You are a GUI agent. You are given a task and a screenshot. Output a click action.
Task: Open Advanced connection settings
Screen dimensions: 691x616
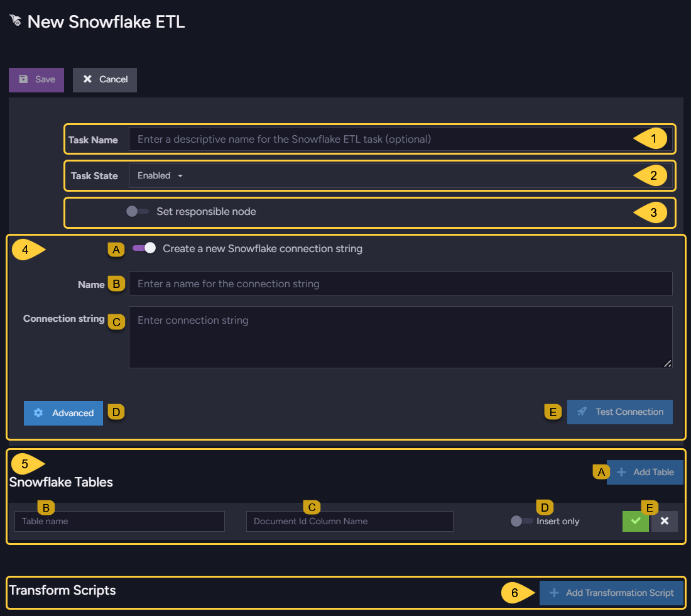(x=63, y=413)
